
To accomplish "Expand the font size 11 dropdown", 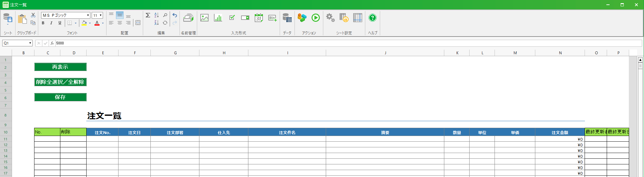I will [100, 15].
